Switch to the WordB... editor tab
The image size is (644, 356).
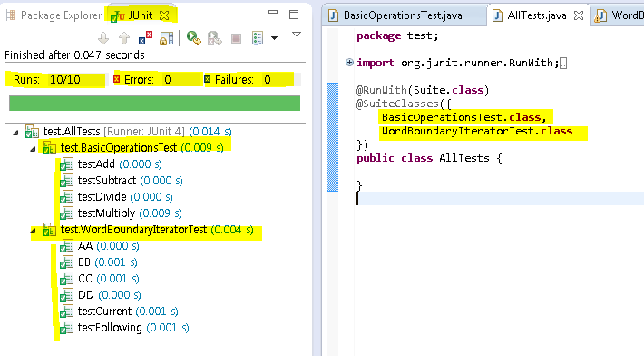point(619,15)
